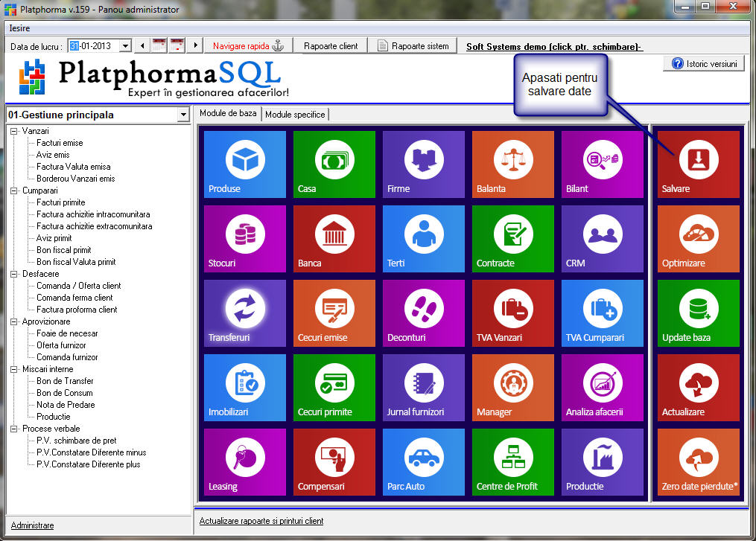Select Comanda ferma client
Screen dimensions: 756x541
(x=74, y=298)
